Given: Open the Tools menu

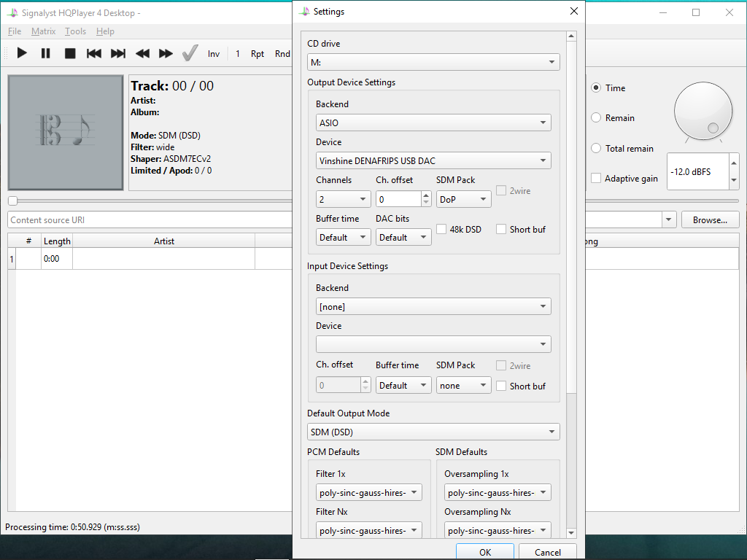Looking at the screenshot, I should [75, 31].
